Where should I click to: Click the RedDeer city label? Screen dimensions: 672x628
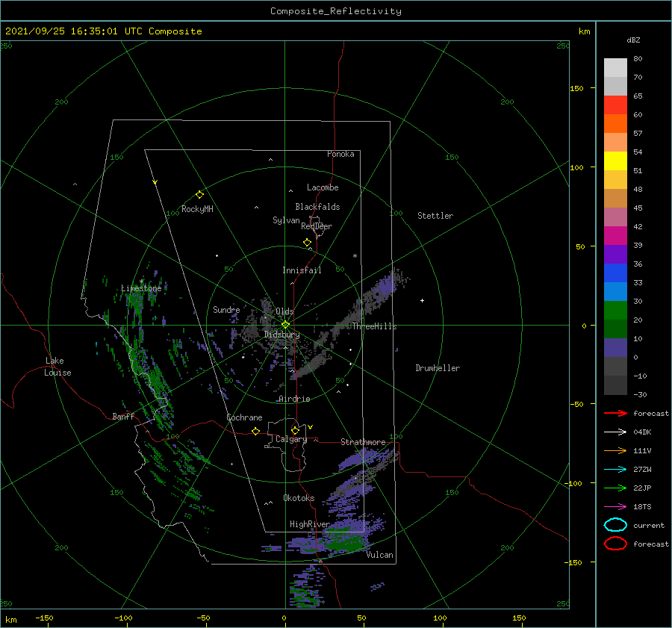tap(317, 226)
